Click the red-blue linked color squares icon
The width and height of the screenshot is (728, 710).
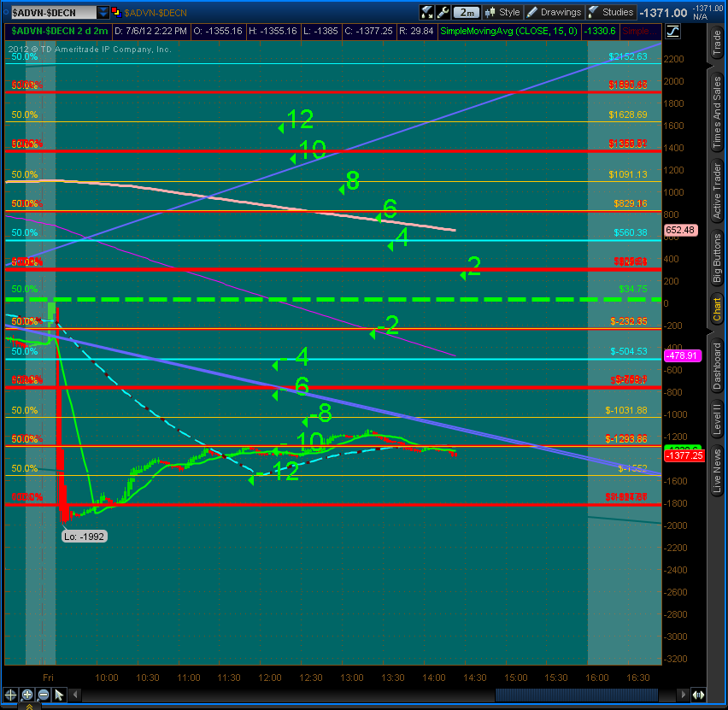click(116, 13)
